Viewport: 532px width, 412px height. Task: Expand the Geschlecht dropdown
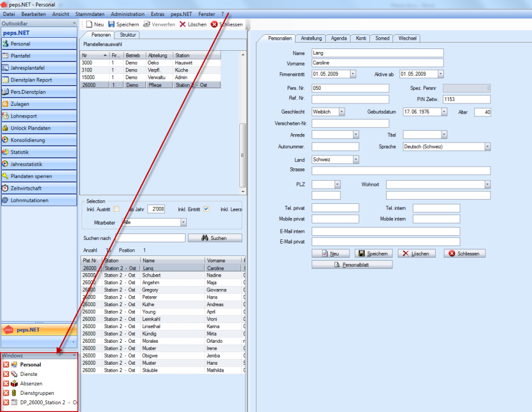(x=342, y=112)
